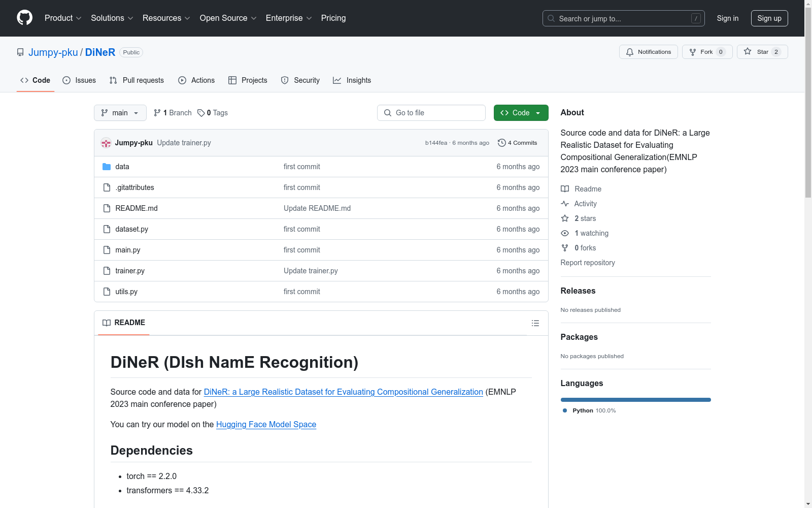Switch to the Security tab

pos(300,80)
